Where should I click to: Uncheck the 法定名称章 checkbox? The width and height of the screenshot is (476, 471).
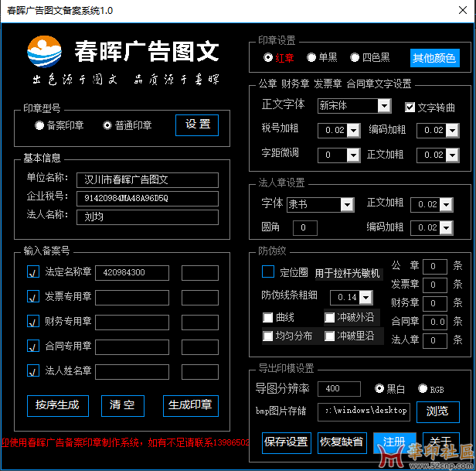tap(33, 271)
